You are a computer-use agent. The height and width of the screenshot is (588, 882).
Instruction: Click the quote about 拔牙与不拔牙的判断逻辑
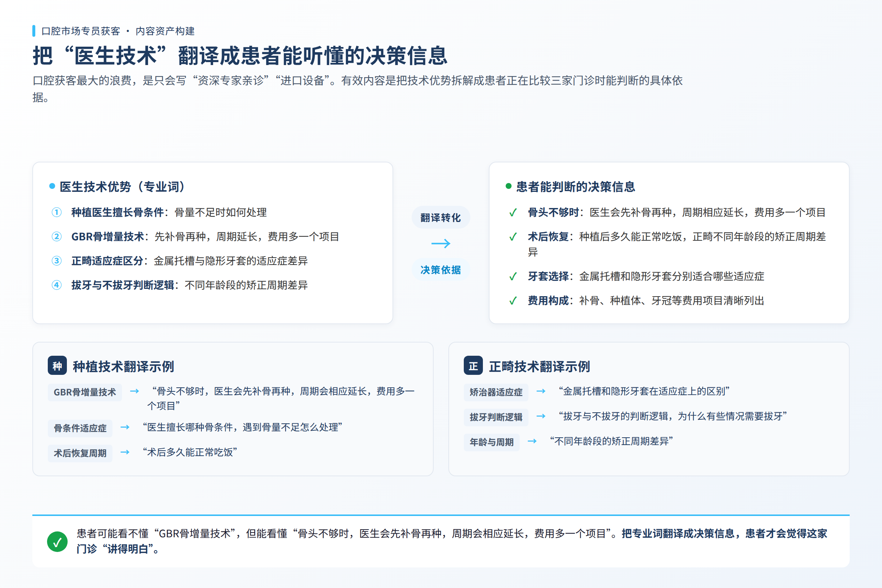(x=673, y=416)
